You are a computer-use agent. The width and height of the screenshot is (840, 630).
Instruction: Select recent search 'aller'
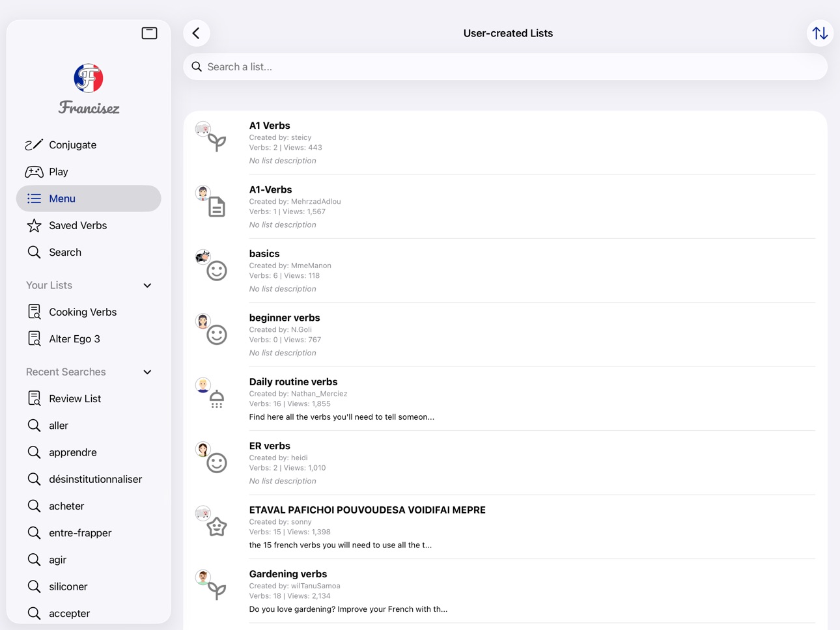(89, 425)
